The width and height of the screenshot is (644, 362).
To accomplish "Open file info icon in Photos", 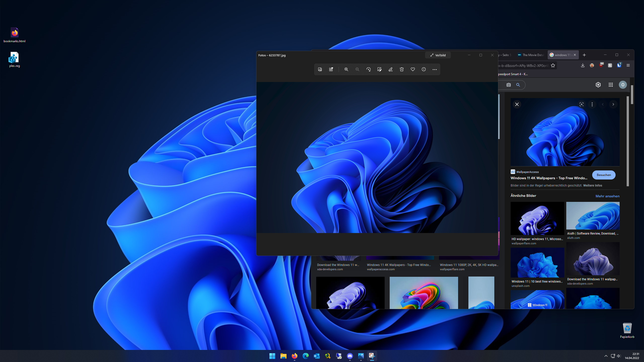I will (x=424, y=69).
